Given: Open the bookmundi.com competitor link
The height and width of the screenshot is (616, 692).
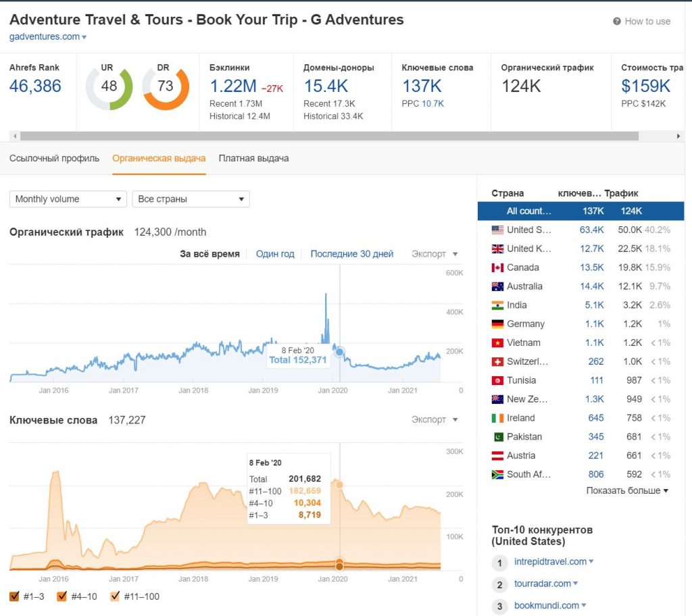Looking at the screenshot, I should pyautogui.click(x=546, y=606).
